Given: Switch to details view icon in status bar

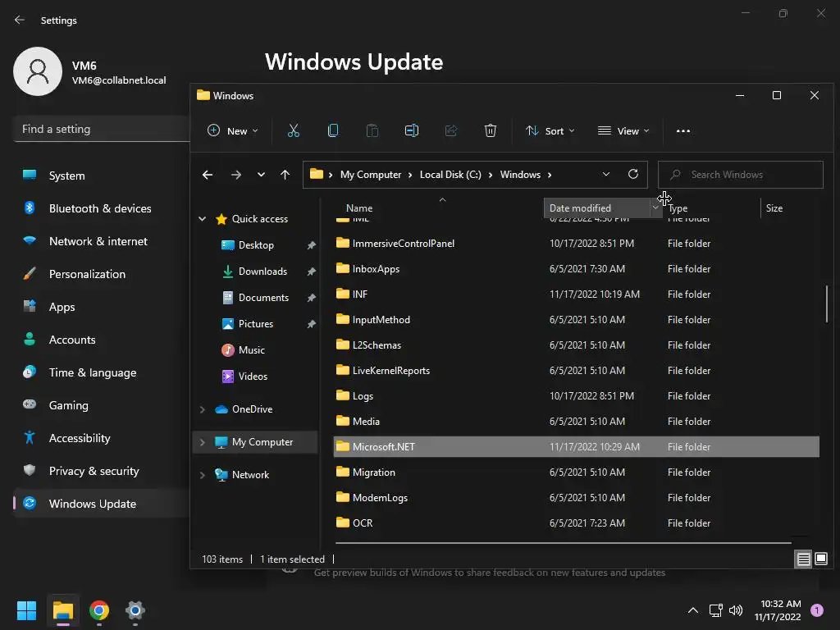Looking at the screenshot, I should pos(804,559).
